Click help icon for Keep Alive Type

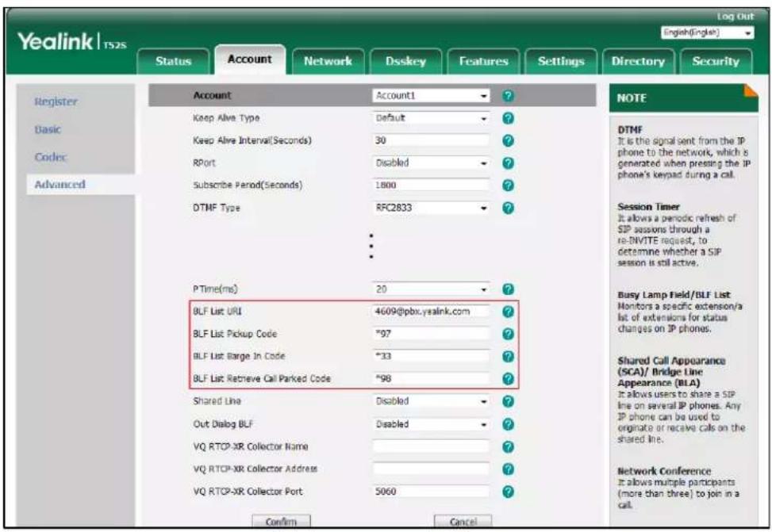[508, 118]
